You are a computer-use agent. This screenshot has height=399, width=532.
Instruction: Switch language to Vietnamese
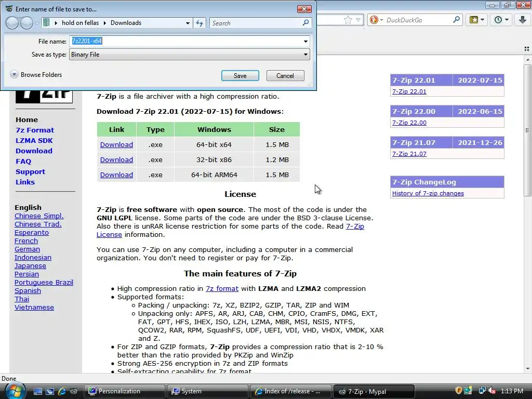tap(34, 308)
